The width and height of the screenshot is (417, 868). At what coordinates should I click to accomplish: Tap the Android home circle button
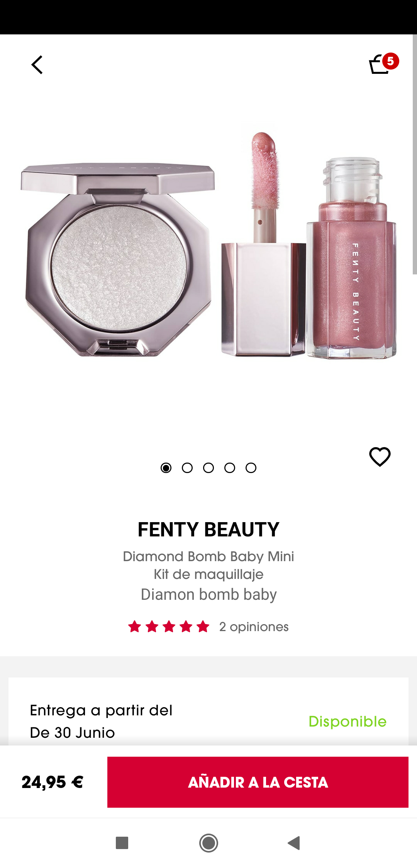tap(208, 843)
